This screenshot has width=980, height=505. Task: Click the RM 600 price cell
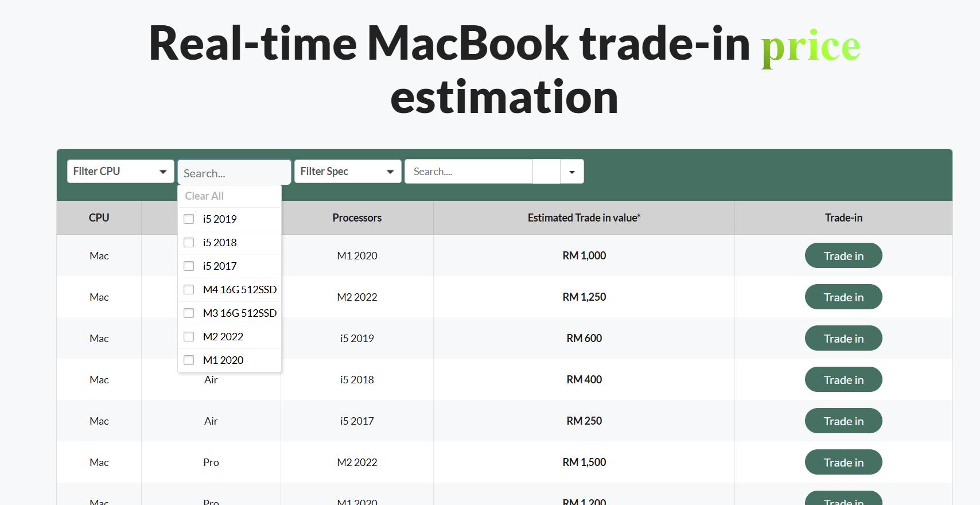point(584,339)
